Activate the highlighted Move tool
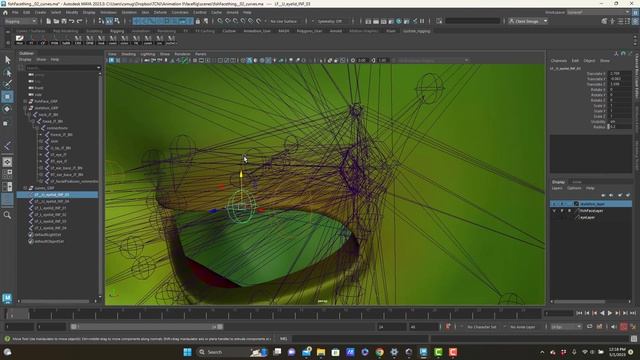The height and width of the screenshot is (360, 640). click(x=7, y=97)
